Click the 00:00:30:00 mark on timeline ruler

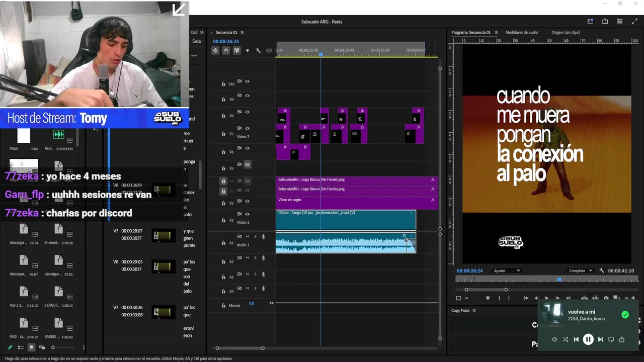(344, 50)
